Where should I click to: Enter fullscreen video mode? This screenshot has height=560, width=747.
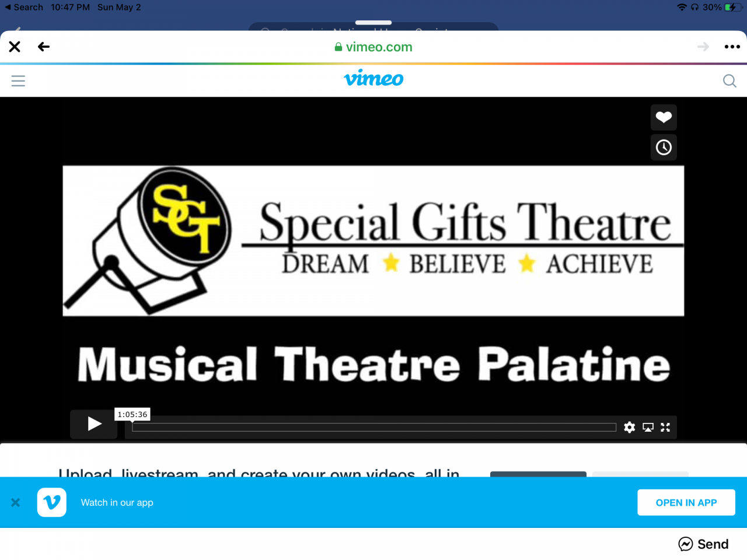(x=665, y=428)
